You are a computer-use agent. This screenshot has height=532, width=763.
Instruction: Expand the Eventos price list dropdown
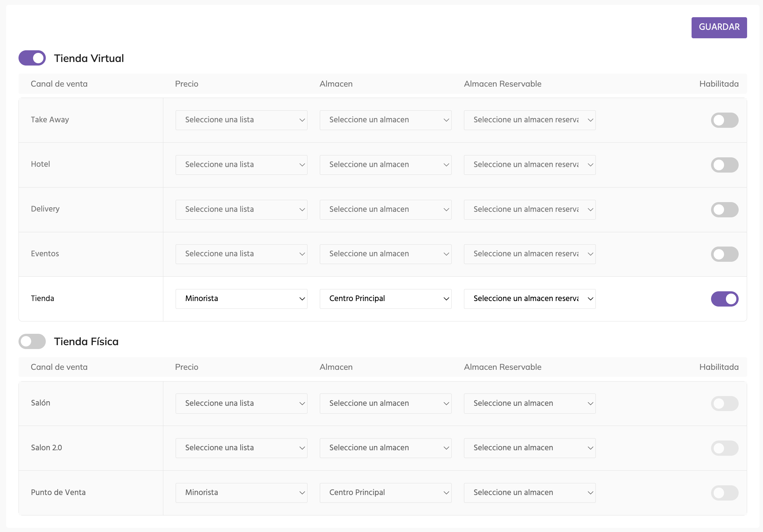click(x=241, y=254)
